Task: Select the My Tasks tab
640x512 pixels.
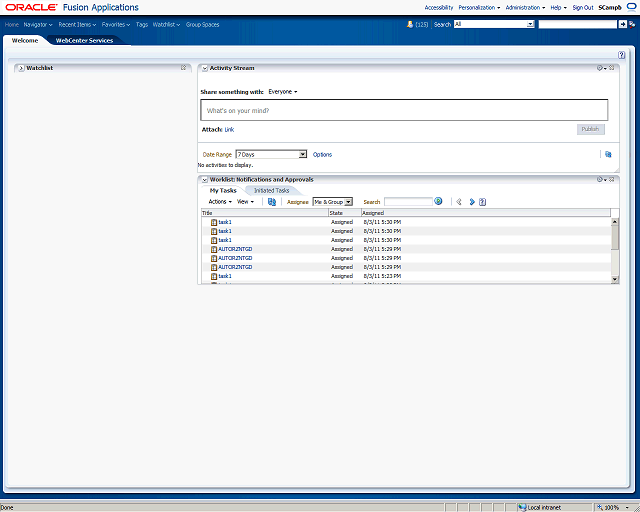Action: (x=223, y=191)
